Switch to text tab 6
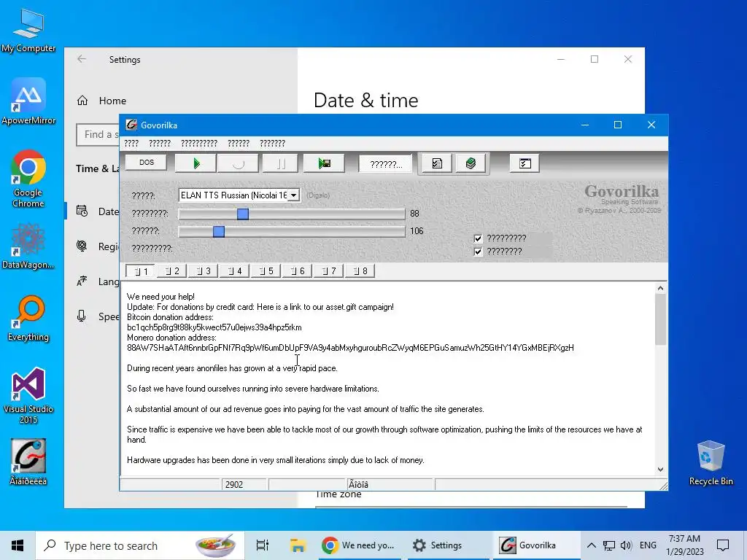The image size is (747, 560). [298, 271]
